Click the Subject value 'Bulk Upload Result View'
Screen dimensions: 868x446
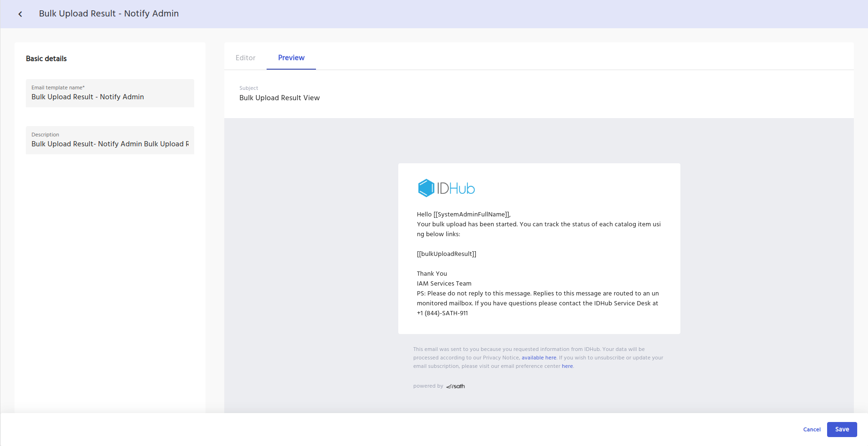(279, 98)
